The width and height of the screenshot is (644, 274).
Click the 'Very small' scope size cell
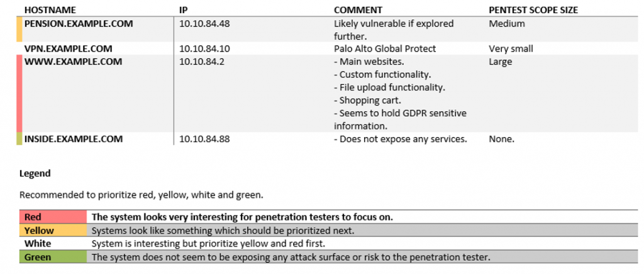tap(511, 49)
